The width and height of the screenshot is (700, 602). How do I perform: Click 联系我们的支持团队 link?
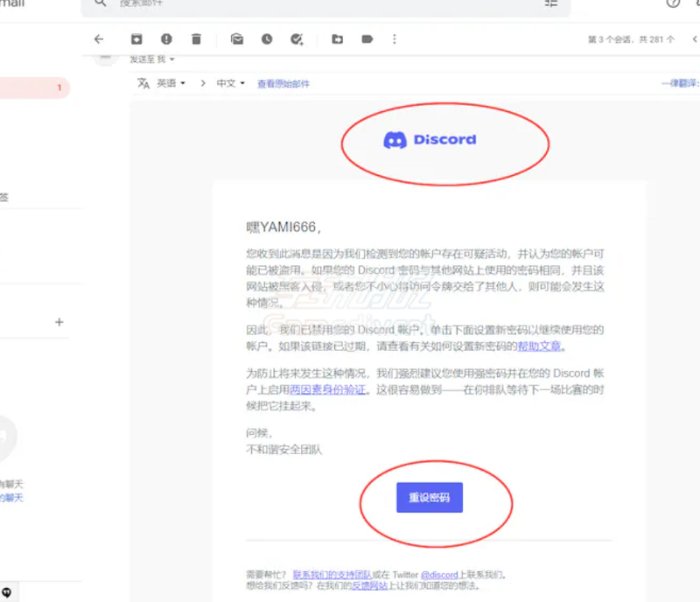(332, 575)
